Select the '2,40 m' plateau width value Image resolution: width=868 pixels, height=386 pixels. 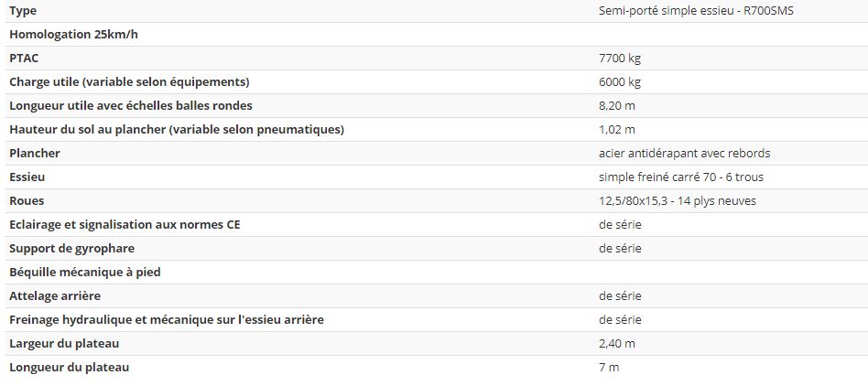(617, 343)
